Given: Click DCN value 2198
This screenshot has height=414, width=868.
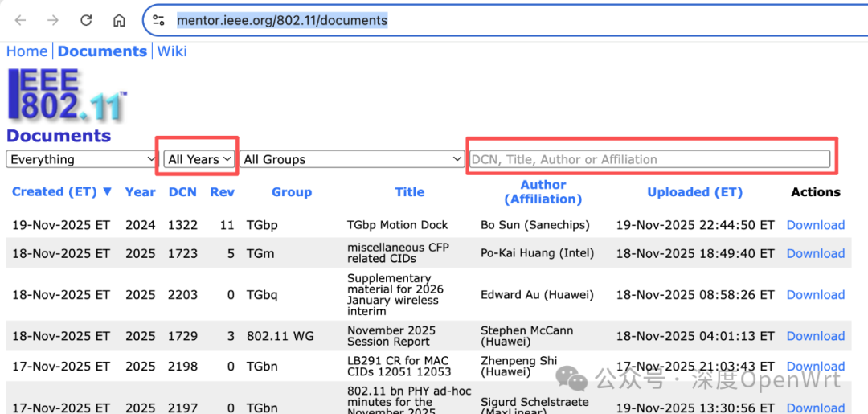Looking at the screenshot, I should point(182,367).
